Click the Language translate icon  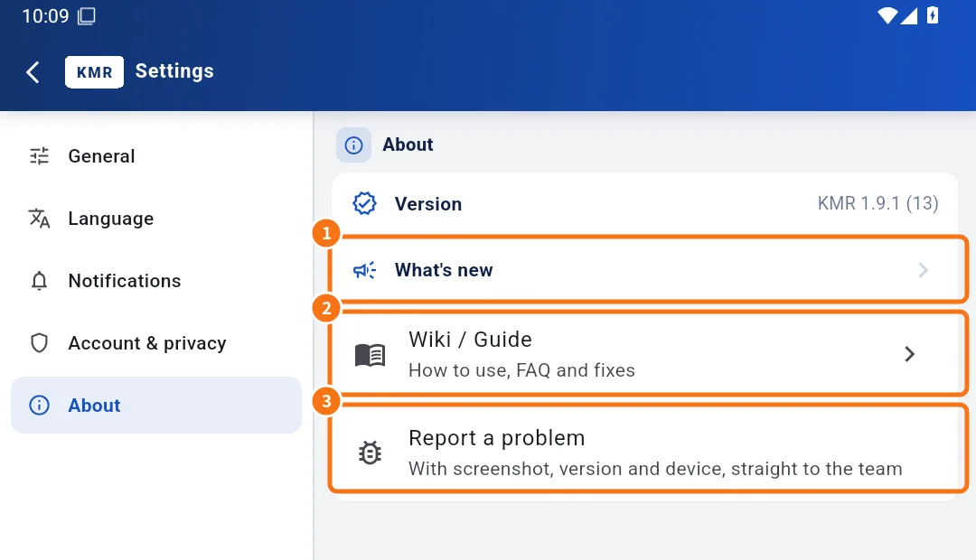[x=39, y=219]
